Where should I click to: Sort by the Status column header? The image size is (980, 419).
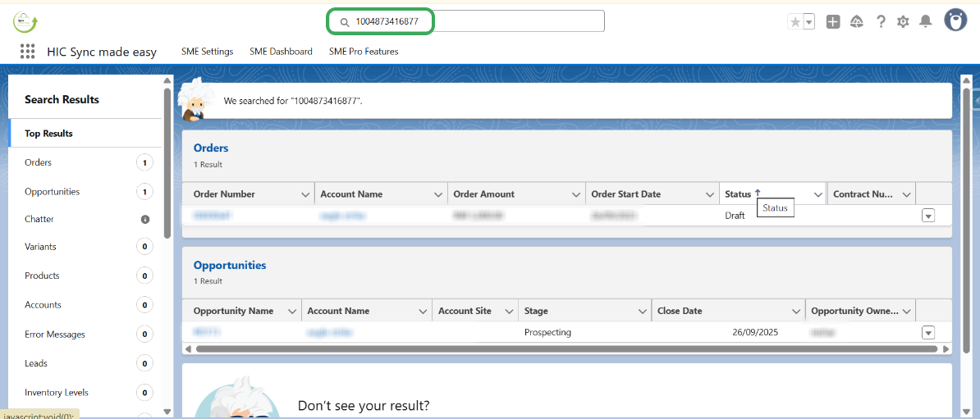coord(738,194)
